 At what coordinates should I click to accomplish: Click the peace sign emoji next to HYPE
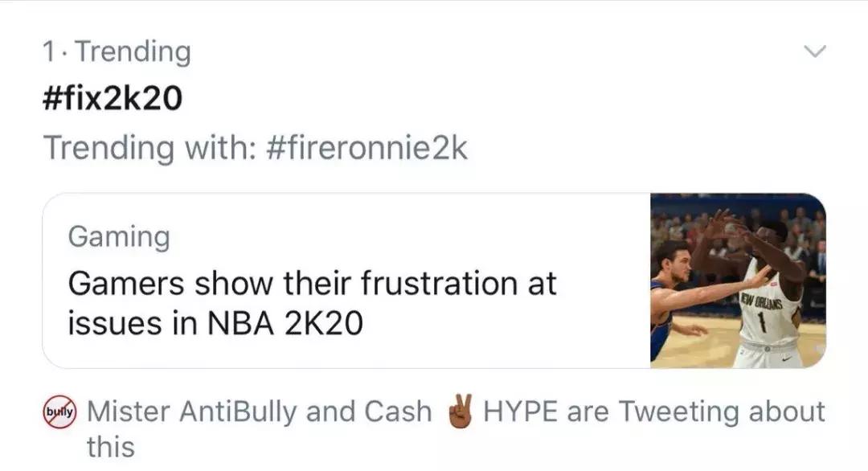click(461, 411)
